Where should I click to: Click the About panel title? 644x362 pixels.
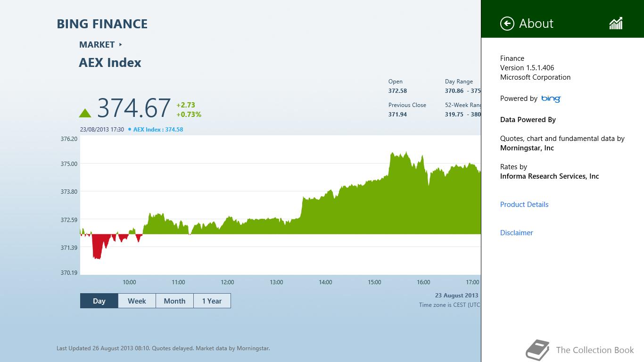pyautogui.click(x=536, y=24)
